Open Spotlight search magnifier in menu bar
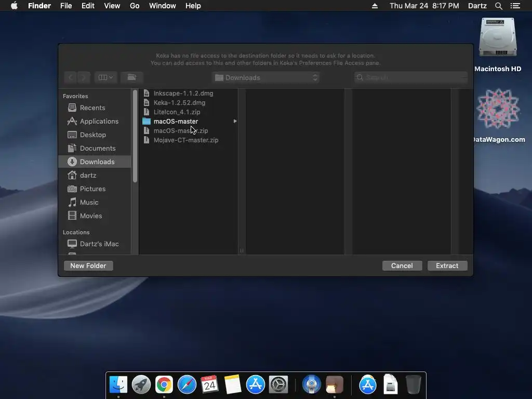 pos(498,6)
